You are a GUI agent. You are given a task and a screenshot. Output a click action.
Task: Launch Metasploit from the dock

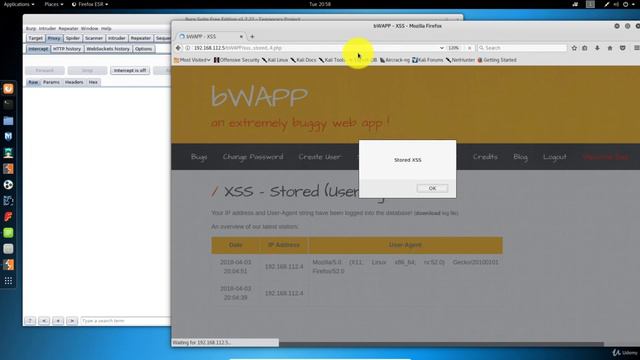8,136
